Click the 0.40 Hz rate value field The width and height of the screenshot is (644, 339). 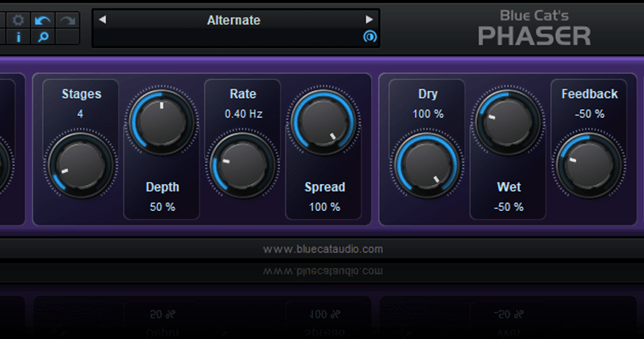[x=243, y=114]
